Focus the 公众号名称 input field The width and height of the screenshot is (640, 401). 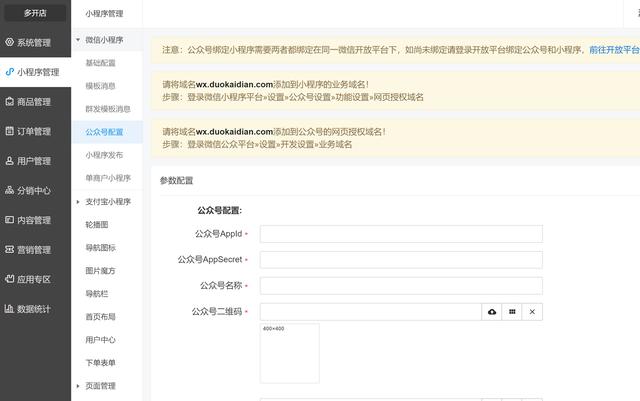coord(401,286)
